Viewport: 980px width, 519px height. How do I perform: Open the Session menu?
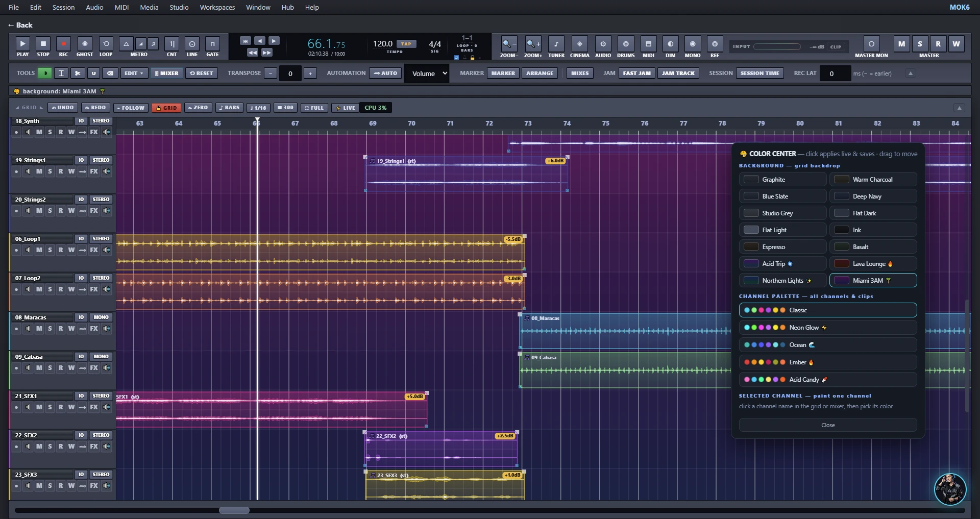click(x=63, y=7)
